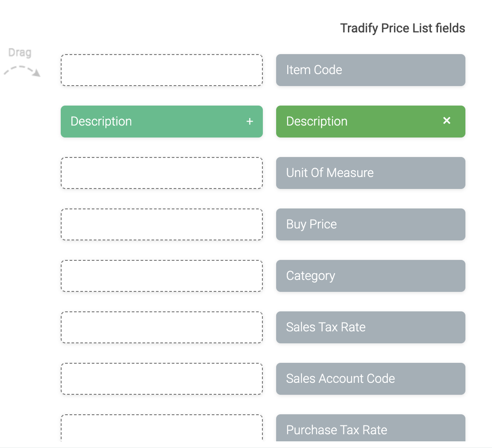Click empty drop slot beside Unit Of Measure
This screenshot has width=492, height=448.
click(161, 173)
